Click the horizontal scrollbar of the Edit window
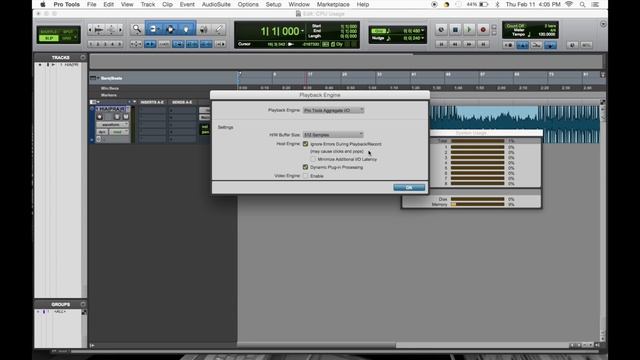 316,345
